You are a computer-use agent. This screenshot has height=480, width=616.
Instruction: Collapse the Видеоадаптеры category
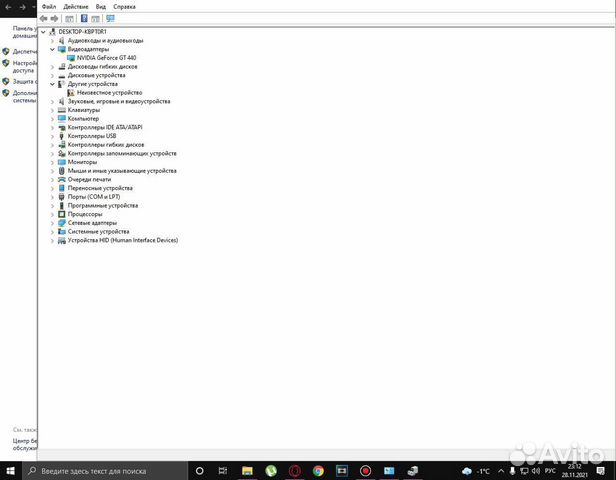click(52, 49)
